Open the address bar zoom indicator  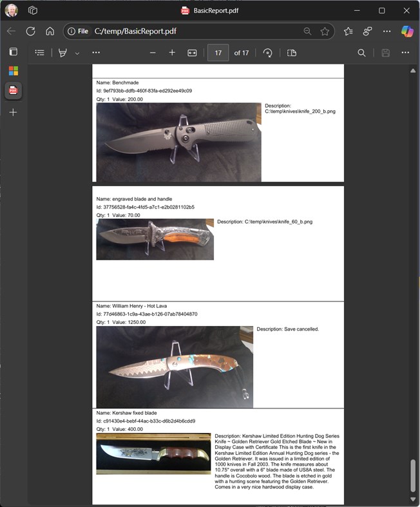(307, 32)
